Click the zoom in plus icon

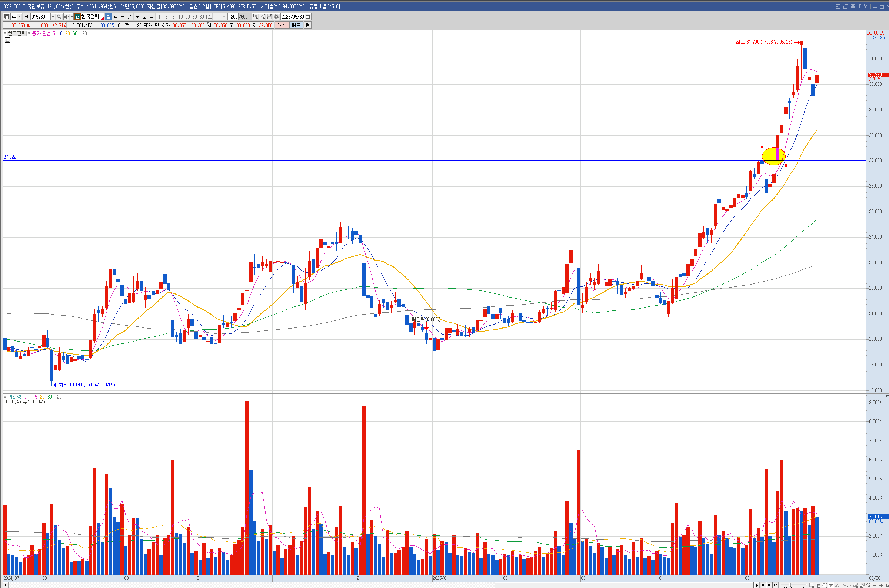(x=882, y=585)
